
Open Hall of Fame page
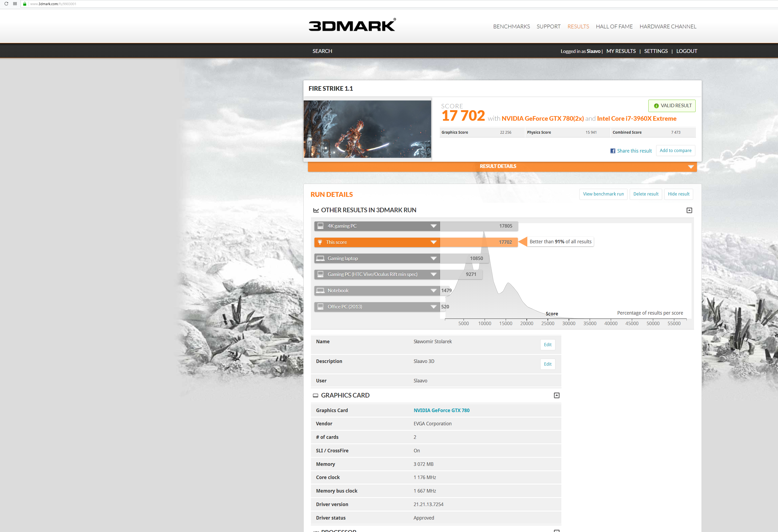click(x=614, y=26)
